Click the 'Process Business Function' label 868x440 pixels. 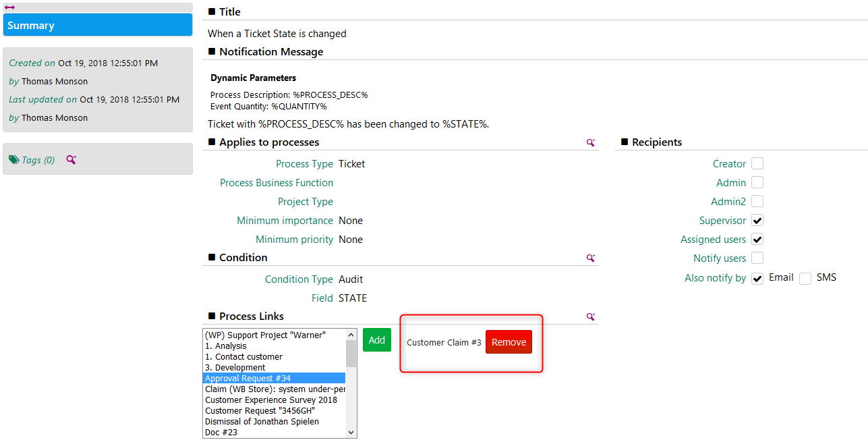tap(277, 183)
